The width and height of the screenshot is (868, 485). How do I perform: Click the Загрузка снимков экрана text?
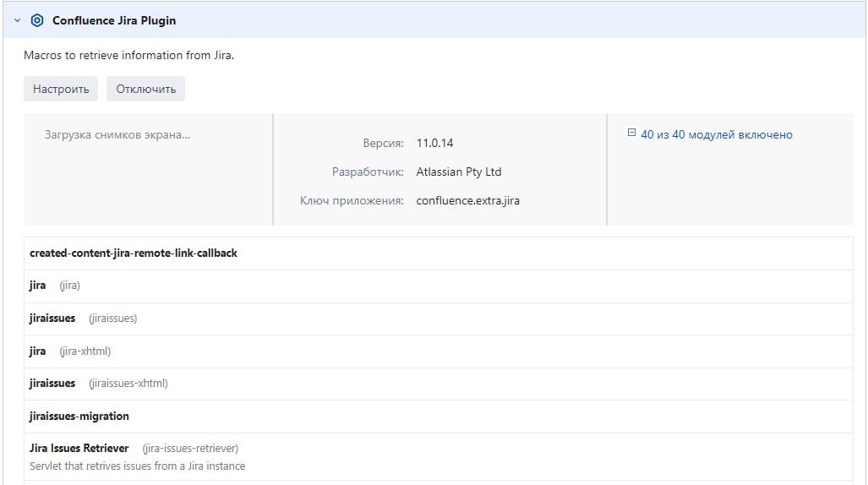[x=117, y=134]
